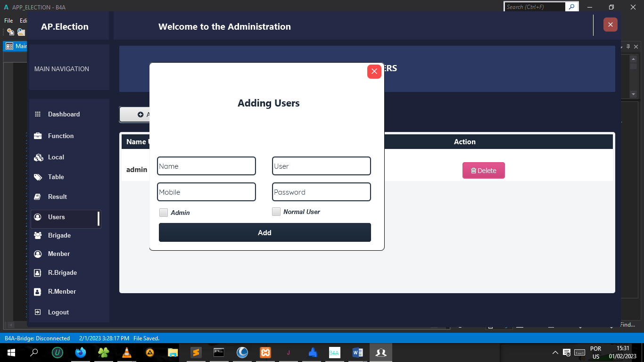Screen dimensions: 644x362
Task: Open the Menber navigation item
Action: pyautogui.click(x=59, y=254)
